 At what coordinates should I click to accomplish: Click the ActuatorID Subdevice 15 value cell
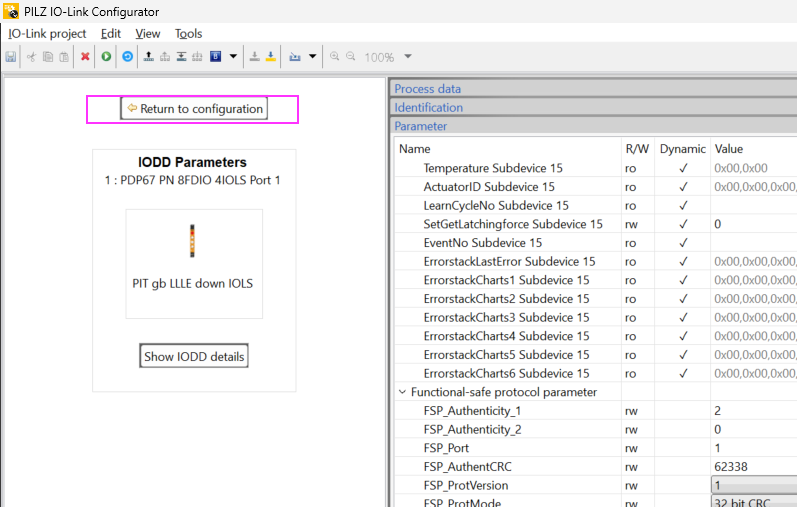(x=754, y=187)
